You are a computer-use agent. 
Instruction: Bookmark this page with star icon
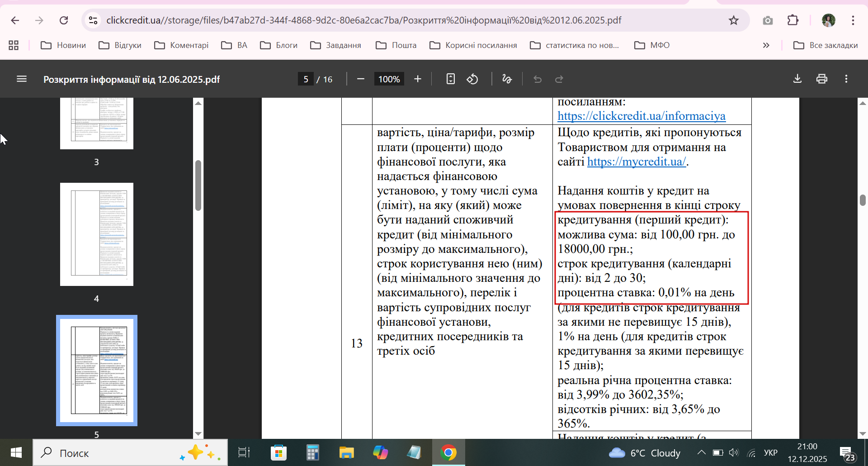[733, 20]
